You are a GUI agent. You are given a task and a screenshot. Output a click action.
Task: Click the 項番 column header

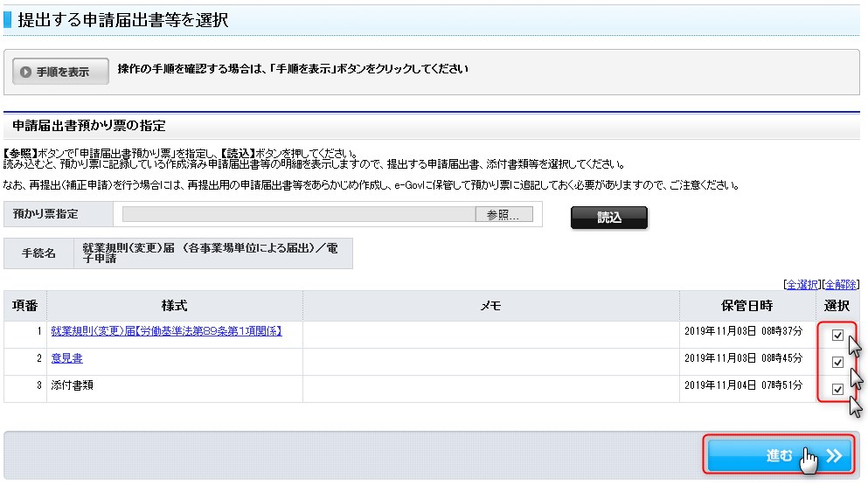(x=24, y=306)
